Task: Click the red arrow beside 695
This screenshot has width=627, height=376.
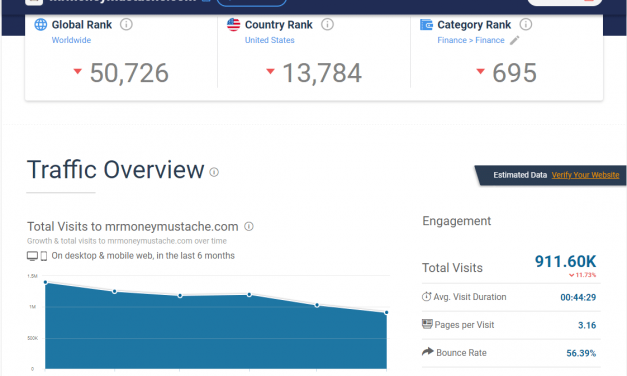Action: 481,71
